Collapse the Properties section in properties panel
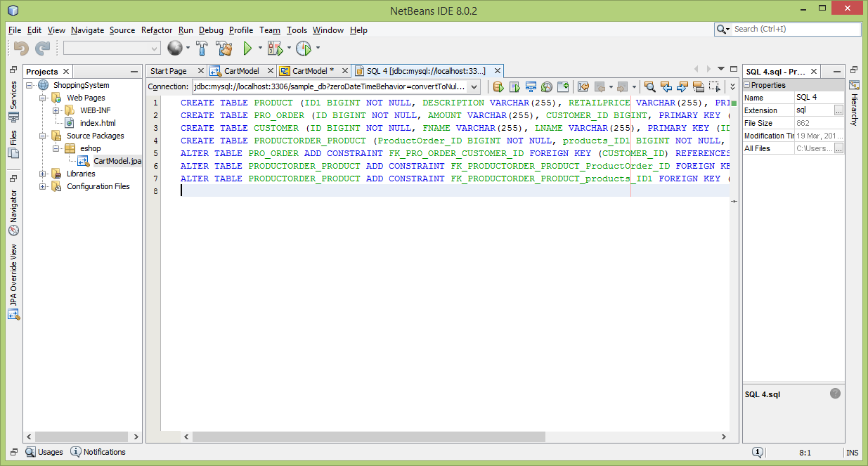 (748, 85)
